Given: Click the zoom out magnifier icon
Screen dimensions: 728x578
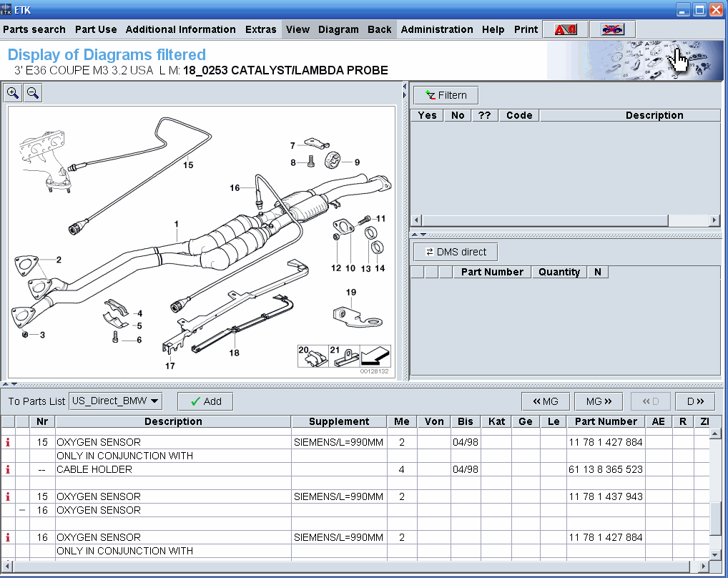Looking at the screenshot, I should 33,93.
